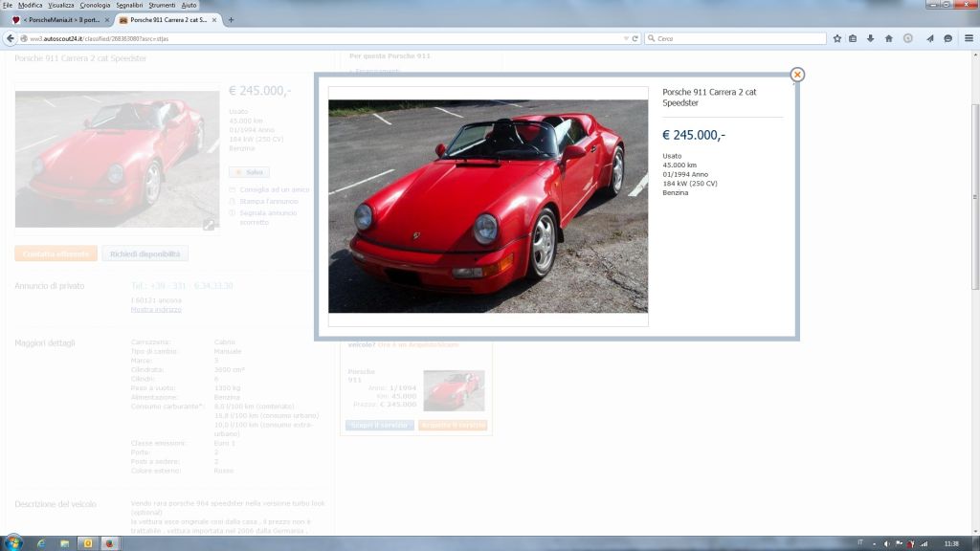The height and width of the screenshot is (551, 980).
Task: Open the Cronologia menu
Action: pos(95,5)
